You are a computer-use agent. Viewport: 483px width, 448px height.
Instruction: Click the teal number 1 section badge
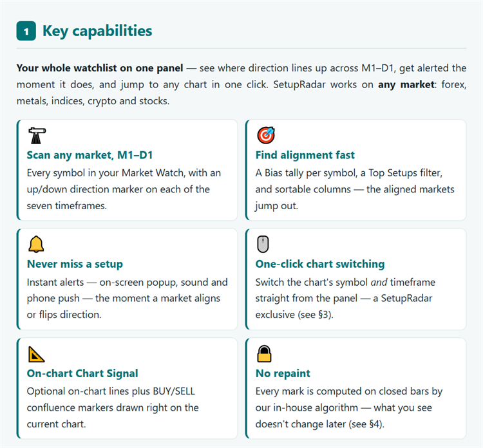click(26, 31)
